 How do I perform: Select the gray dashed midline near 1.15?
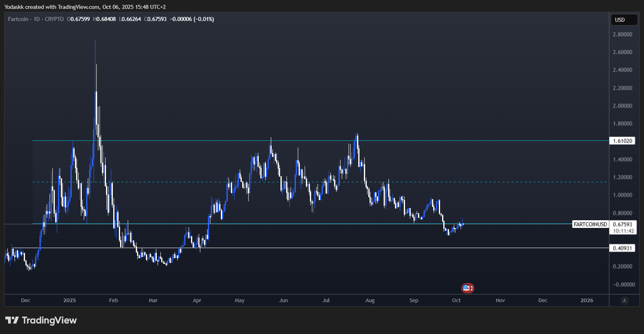point(320,182)
